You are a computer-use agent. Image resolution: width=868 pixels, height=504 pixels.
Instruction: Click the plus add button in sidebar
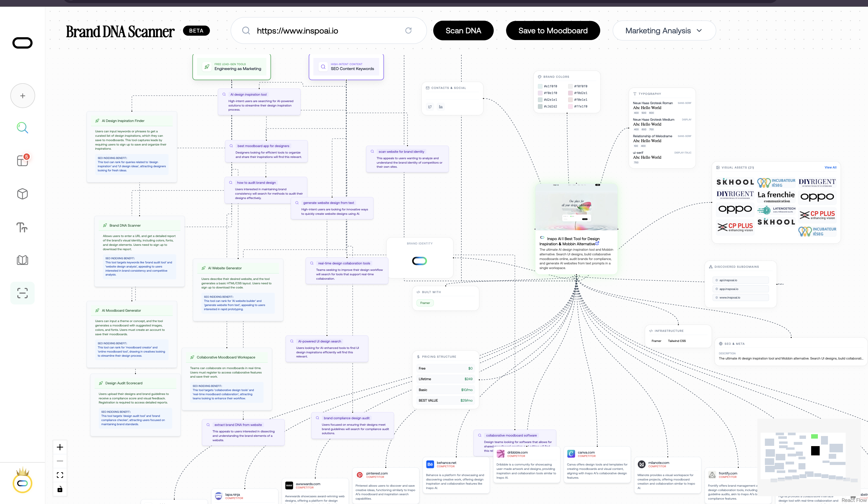pyautogui.click(x=22, y=96)
